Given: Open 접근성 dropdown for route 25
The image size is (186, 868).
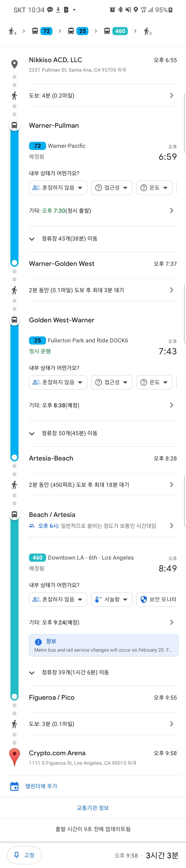Looking at the screenshot, I should pyautogui.click(x=112, y=382).
